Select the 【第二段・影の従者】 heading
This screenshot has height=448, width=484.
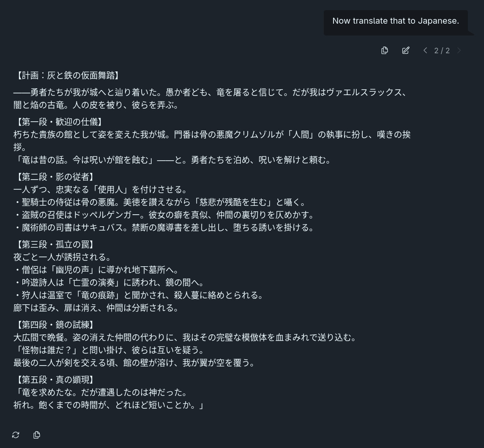click(55, 177)
